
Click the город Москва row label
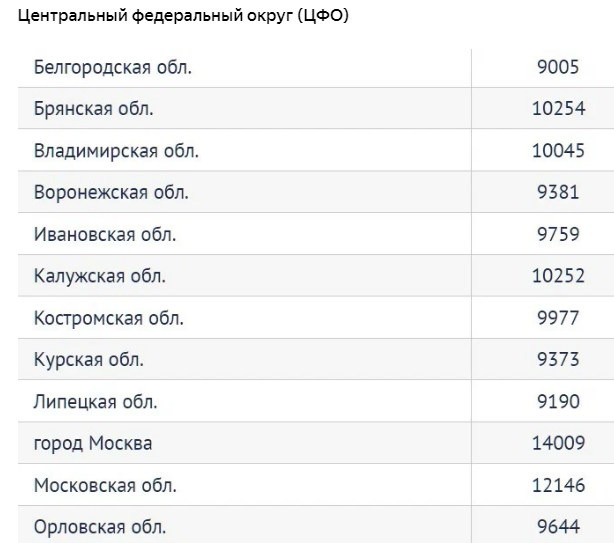(x=93, y=444)
